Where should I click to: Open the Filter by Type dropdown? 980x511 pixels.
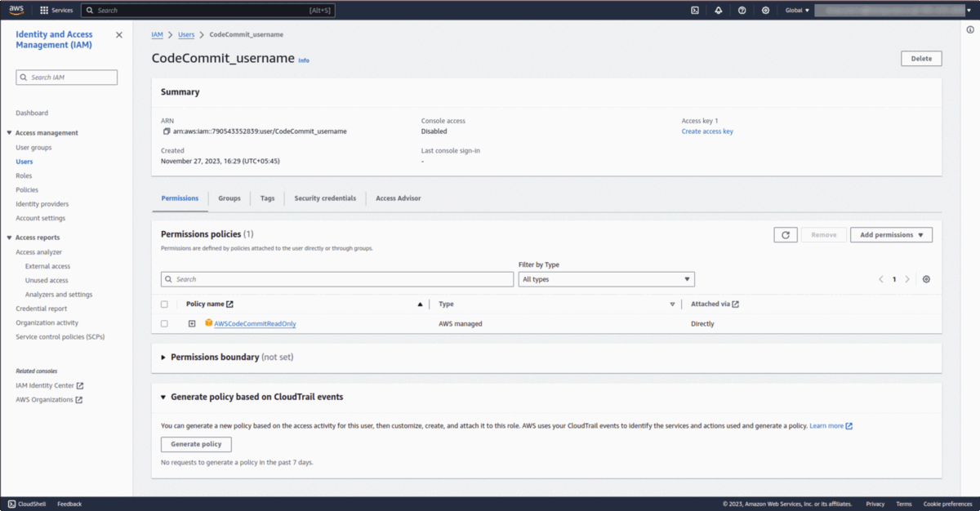[x=606, y=279]
